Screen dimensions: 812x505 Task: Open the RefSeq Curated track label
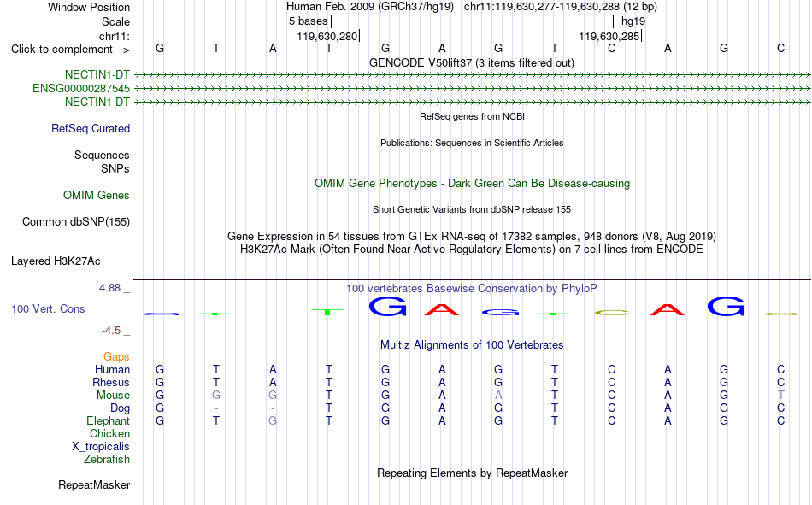(91, 128)
